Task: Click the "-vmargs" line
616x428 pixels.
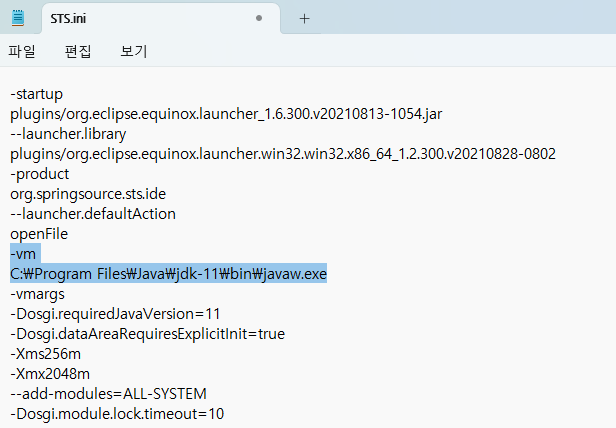Action: pos(37,294)
